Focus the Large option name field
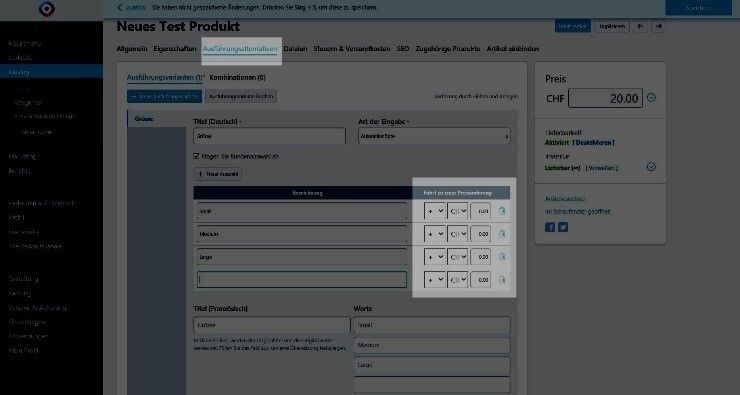 click(302, 257)
